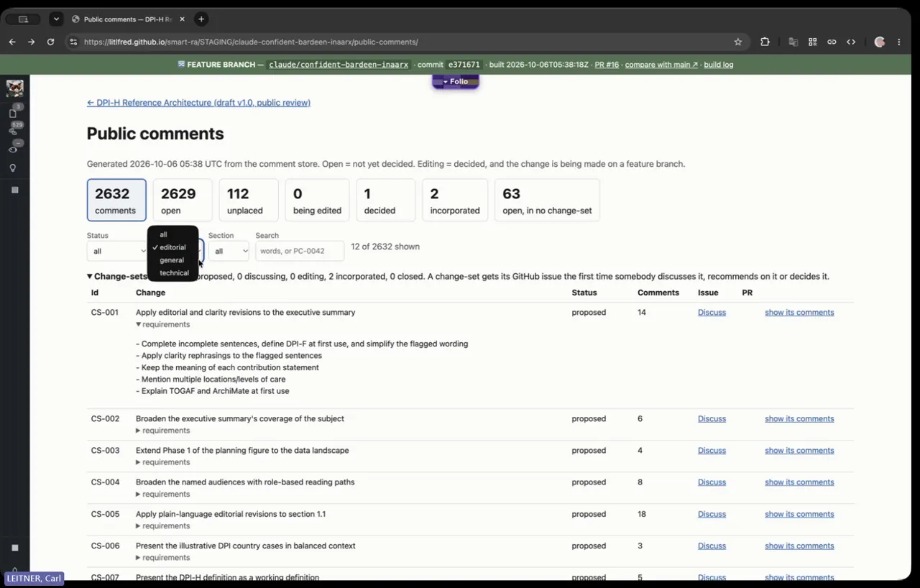Go back with the browser back arrow
This screenshot has width=920, height=588.
[x=12, y=42]
